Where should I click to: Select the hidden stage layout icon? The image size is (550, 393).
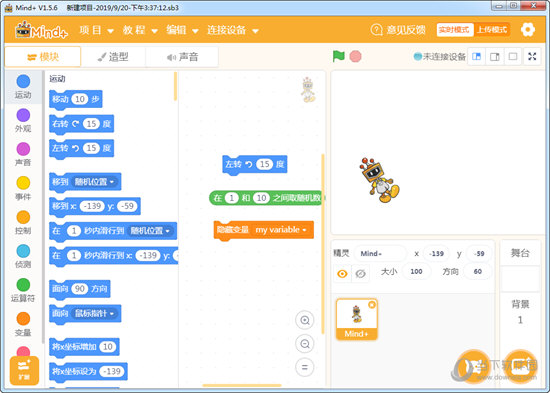[513, 56]
